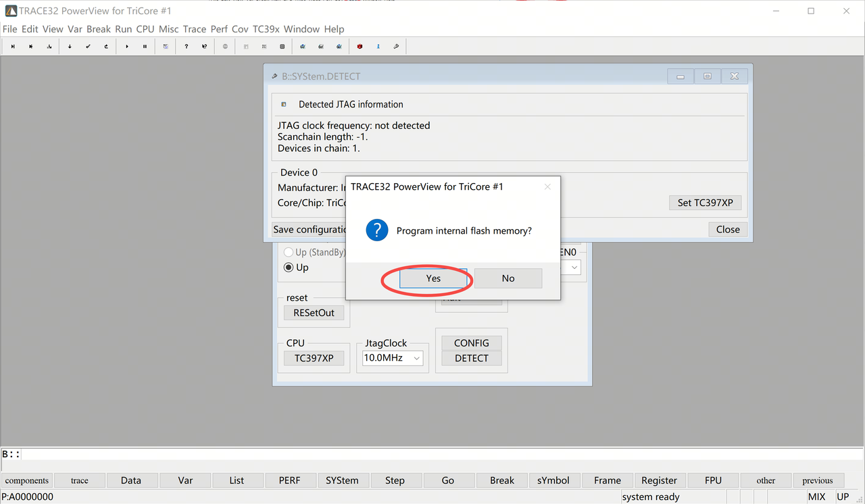
Task: Click the wrench toolbar icon
Action: point(396,47)
